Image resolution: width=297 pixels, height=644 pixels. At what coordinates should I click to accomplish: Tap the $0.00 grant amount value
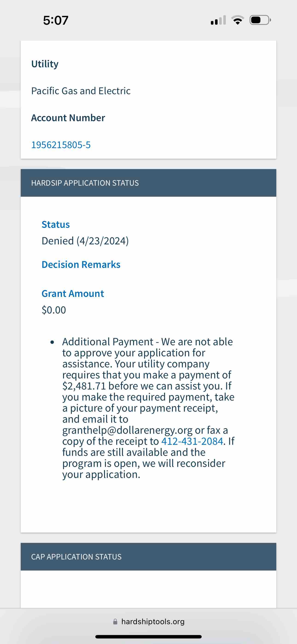click(x=54, y=310)
